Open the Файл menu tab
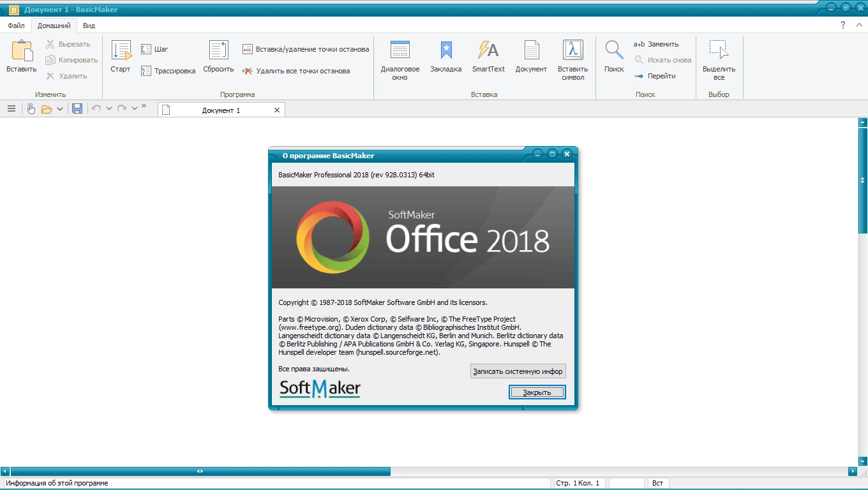868x490 pixels. pos(17,26)
